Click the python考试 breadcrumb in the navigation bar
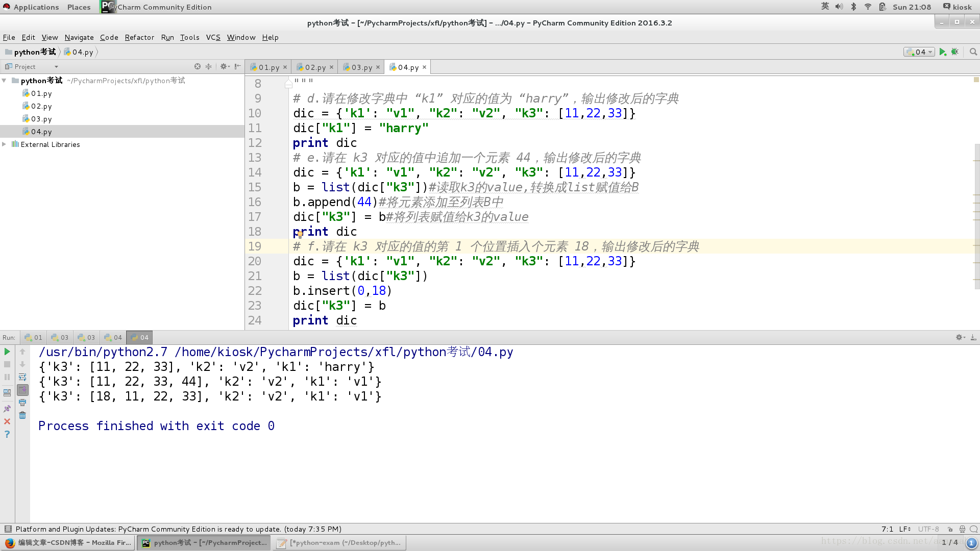 click(31, 52)
